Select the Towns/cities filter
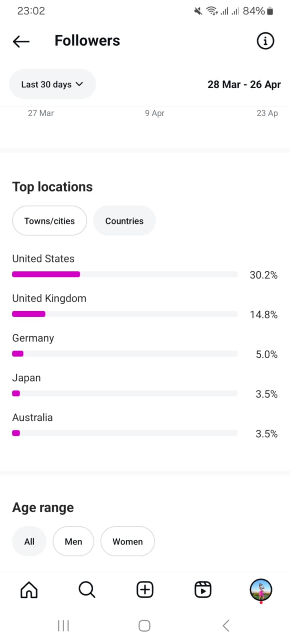Screen dimensions: 290x644 click(49, 221)
